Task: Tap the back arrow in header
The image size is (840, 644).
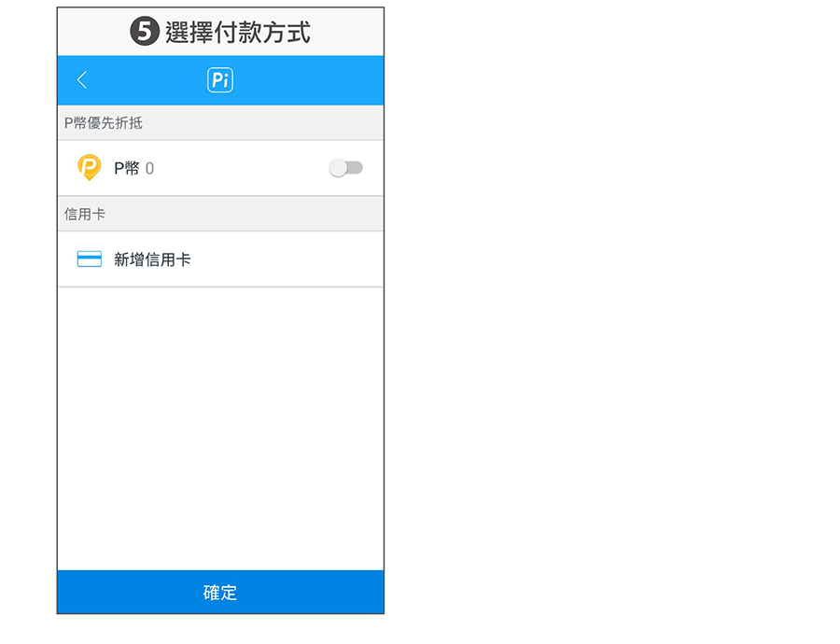Action: tap(82, 80)
